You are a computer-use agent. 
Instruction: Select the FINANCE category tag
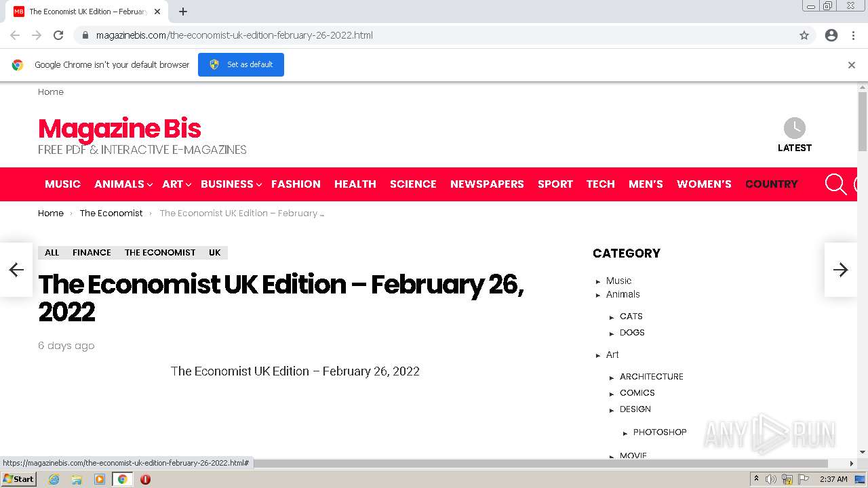click(92, 253)
